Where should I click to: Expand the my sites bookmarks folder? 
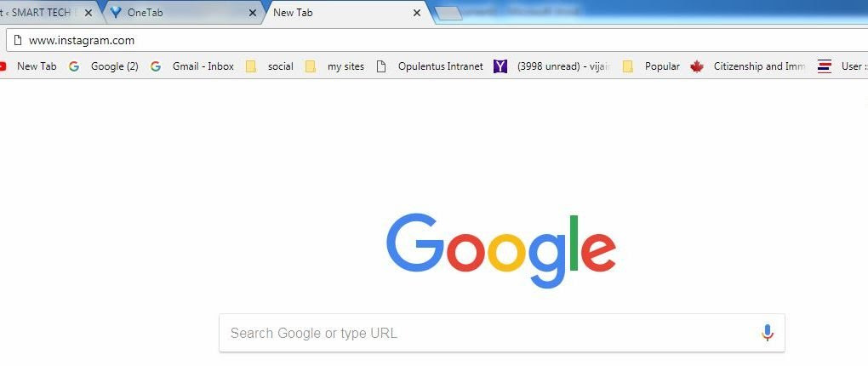pos(334,66)
